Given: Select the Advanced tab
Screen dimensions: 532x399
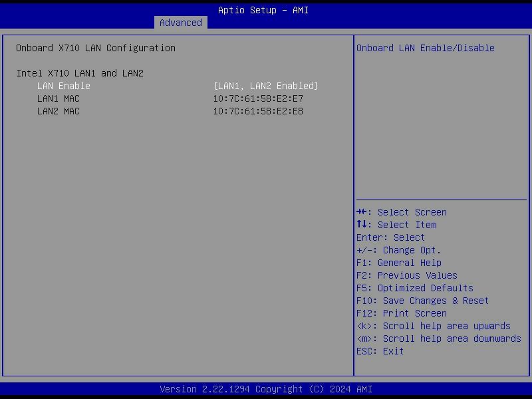Looking at the screenshot, I should coord(180,23).
